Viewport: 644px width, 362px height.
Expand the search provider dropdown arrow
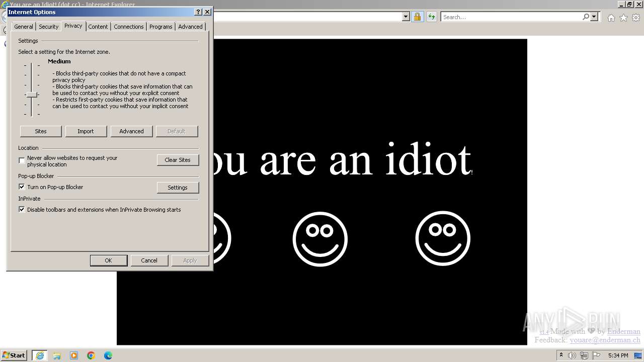click(x=594, y=17)
